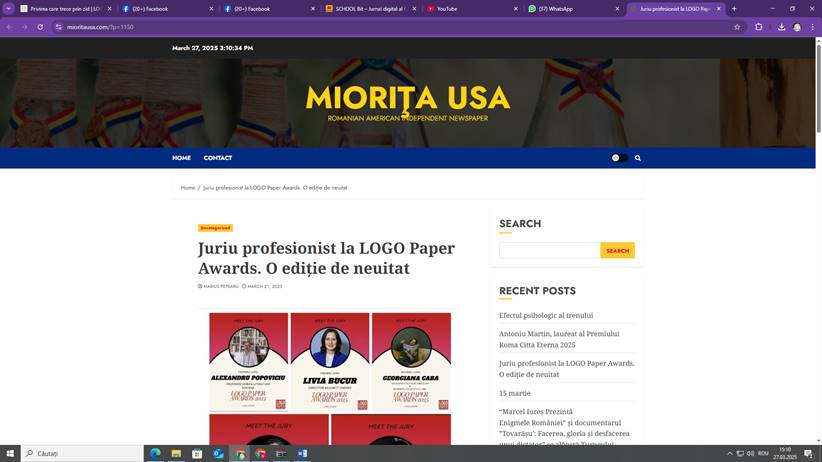Open the HOME menu item
Screen dimensions: 822x462
[181, 158]
